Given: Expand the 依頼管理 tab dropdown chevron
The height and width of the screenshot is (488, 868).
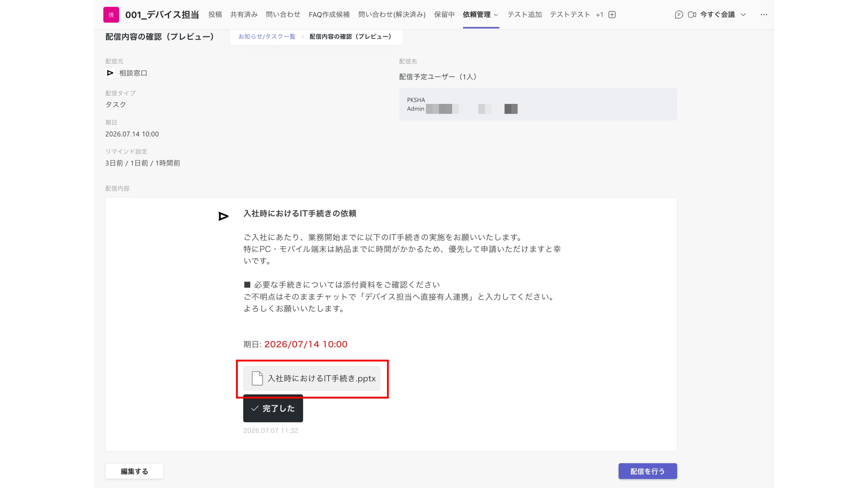Looking at the screenshot, I should tap(496, 15).
